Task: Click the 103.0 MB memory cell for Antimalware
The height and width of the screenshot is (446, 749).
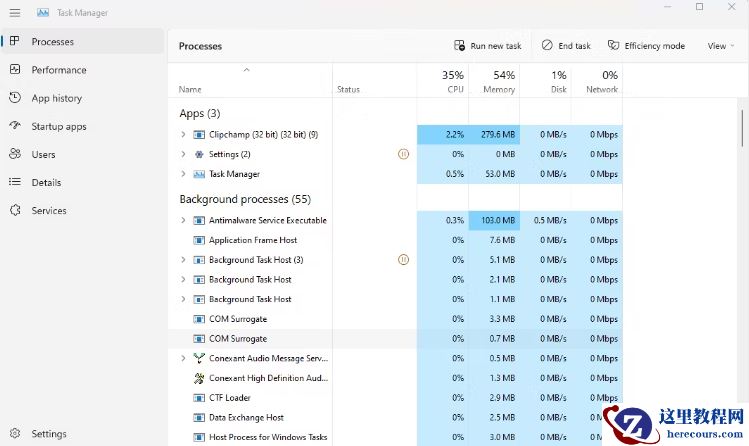Action: (494, 220)
